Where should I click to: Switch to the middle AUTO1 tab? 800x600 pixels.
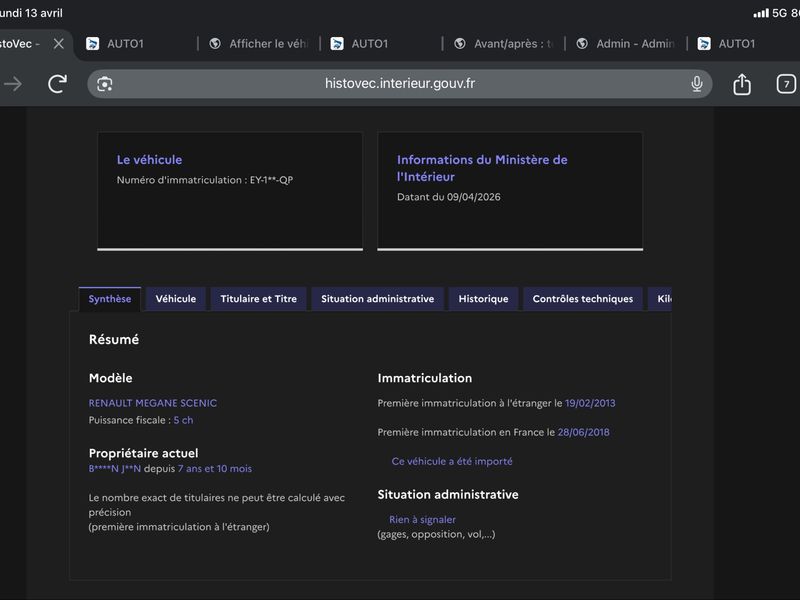[381, 44]
